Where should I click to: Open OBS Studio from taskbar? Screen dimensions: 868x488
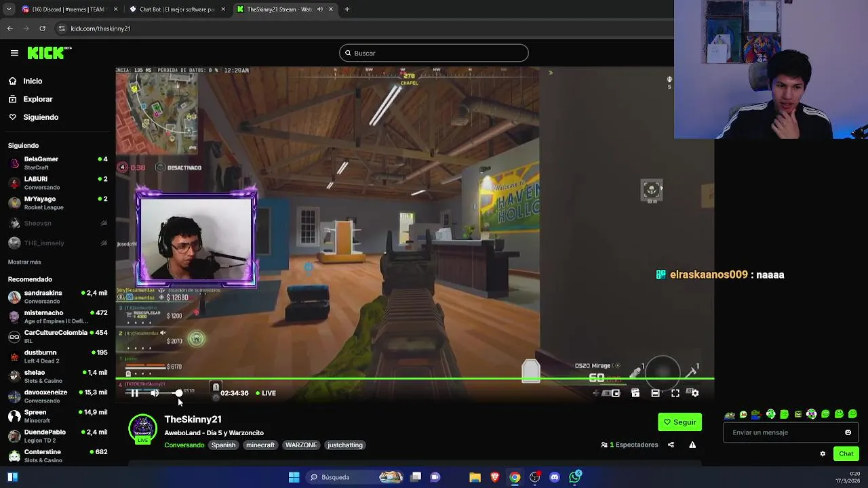(534, 477)
